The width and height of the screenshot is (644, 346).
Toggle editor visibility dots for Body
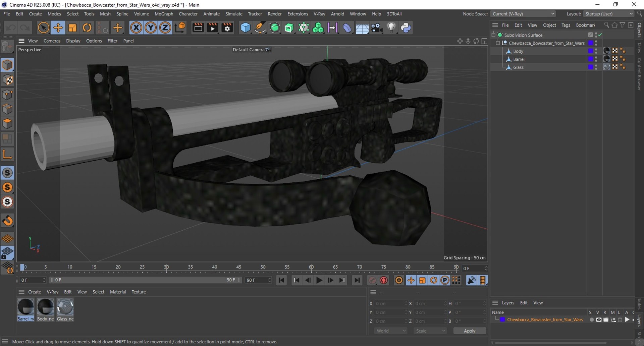[596, 51]
